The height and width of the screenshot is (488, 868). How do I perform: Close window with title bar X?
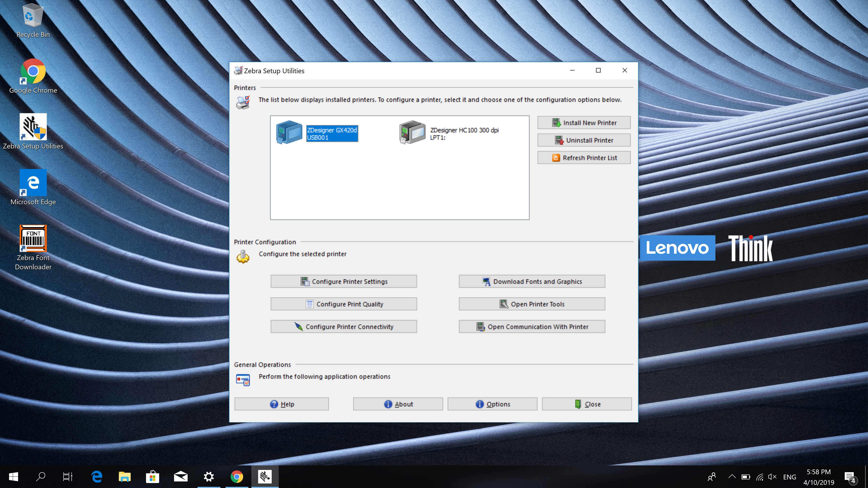tap(625, 70)
